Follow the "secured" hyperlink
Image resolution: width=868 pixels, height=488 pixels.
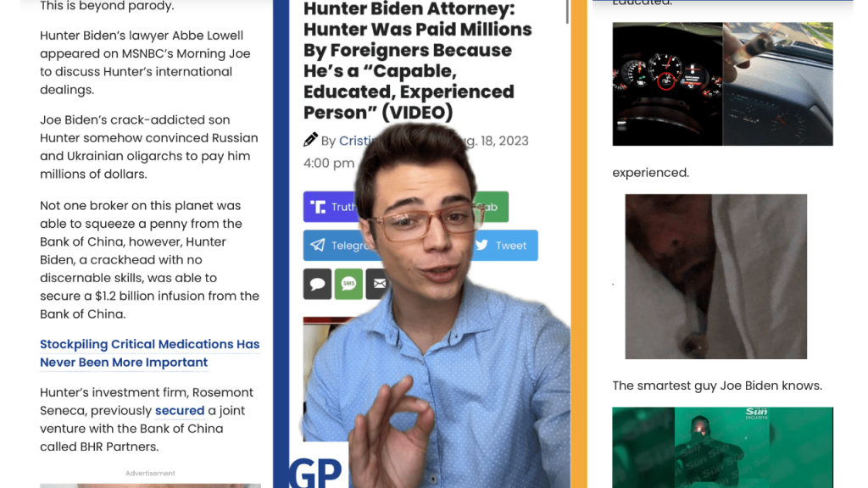(x=180, y=411)
